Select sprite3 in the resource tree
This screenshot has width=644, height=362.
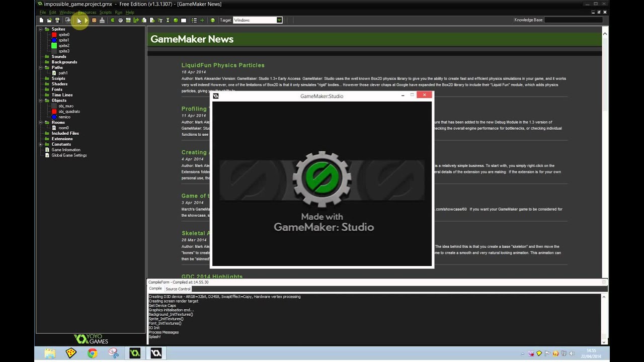(x=64, y=51)
